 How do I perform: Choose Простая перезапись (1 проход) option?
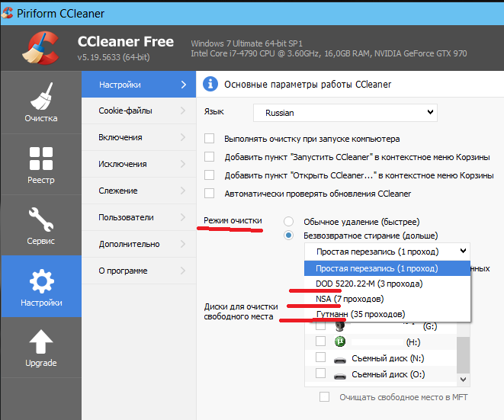387,268
